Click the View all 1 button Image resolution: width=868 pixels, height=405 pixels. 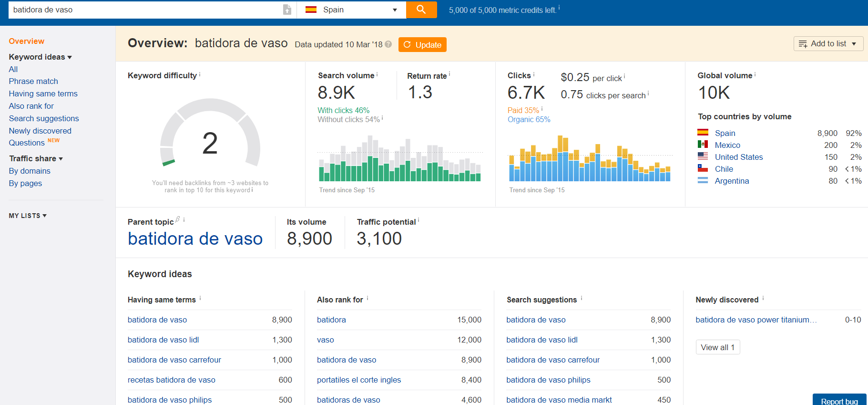point(718,347)
